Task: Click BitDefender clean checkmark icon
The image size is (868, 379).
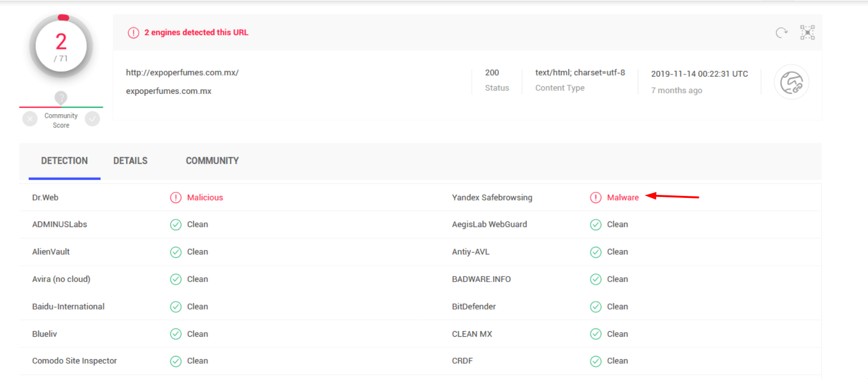Action: (596, 307)
